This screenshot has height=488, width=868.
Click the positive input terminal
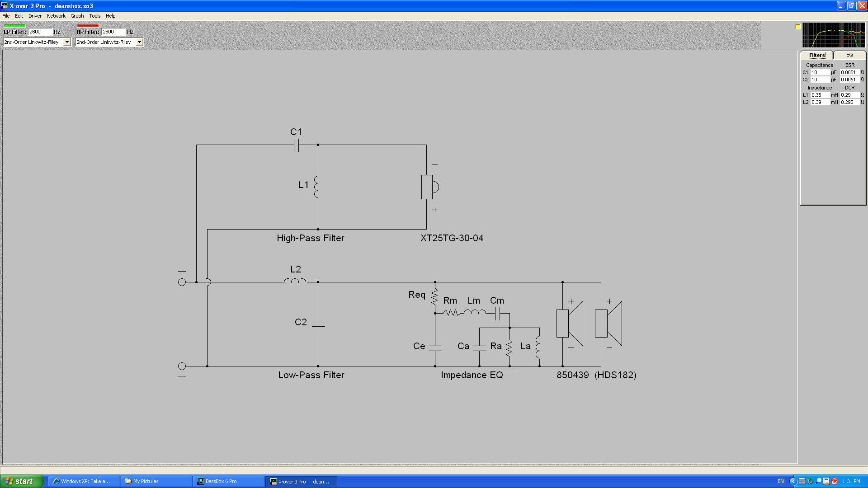coord(182,282)
